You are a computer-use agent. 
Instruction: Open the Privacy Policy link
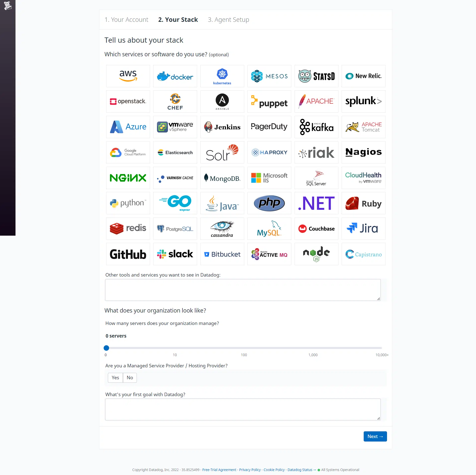tap(250, 470)
